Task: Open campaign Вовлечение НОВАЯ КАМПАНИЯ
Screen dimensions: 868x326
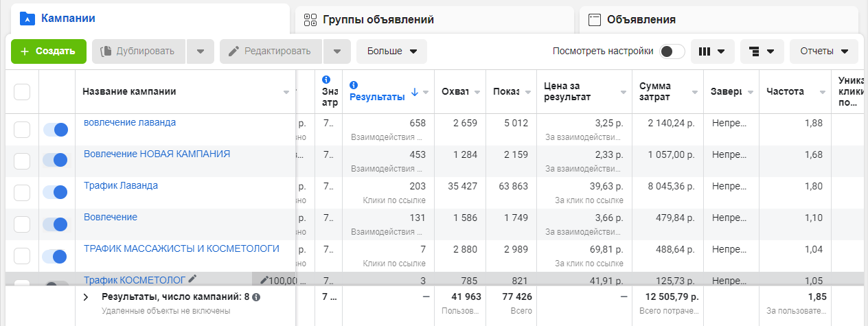Action: (x=157, y=154)
